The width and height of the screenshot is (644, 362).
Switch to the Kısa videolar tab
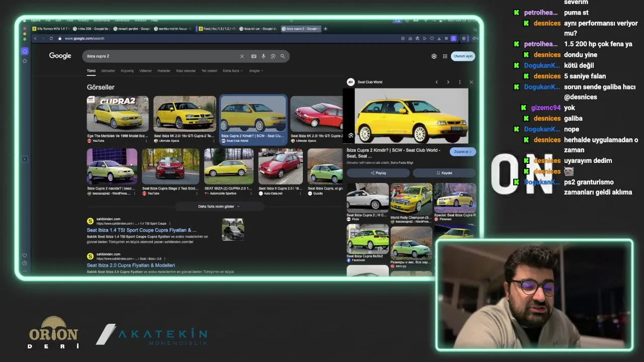(186, 71)
